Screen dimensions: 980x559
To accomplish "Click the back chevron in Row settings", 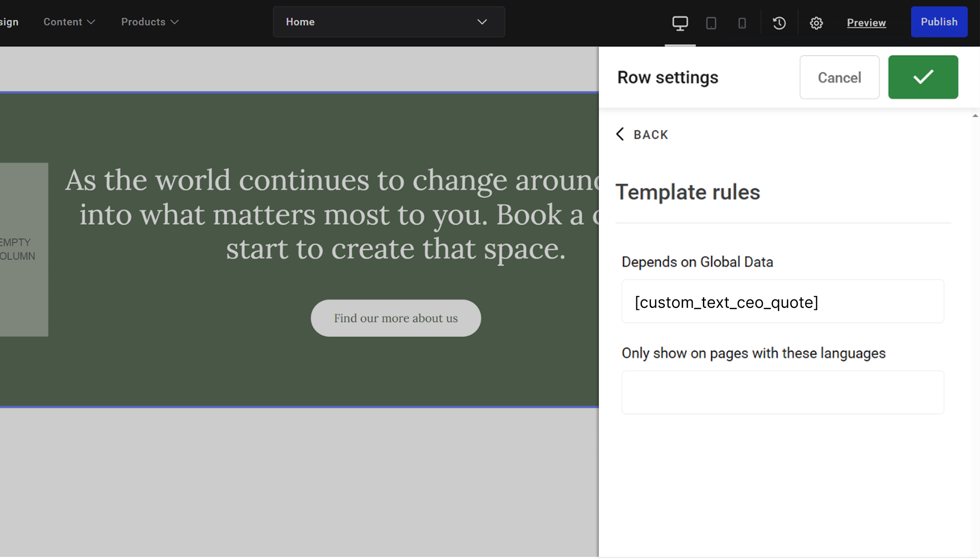I will [x=620, y=134].
